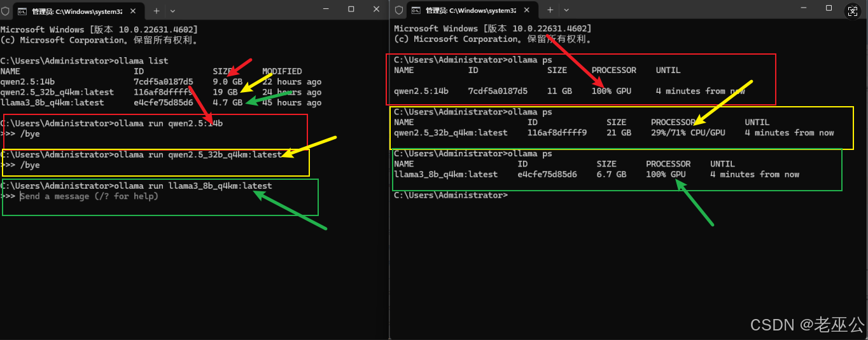The image size is (868, 340).
Task: Click the '45 hours ago' modified value
Action: (291, 102)
